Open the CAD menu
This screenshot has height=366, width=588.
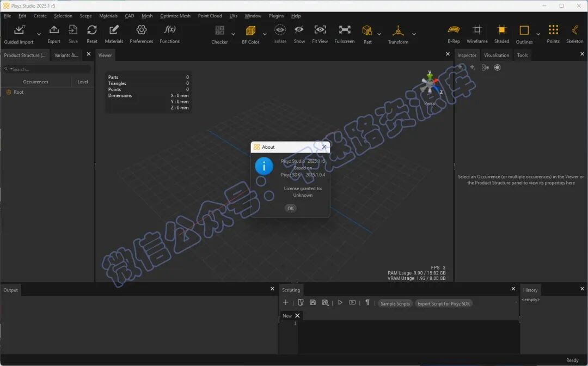(x=130, y=16)
